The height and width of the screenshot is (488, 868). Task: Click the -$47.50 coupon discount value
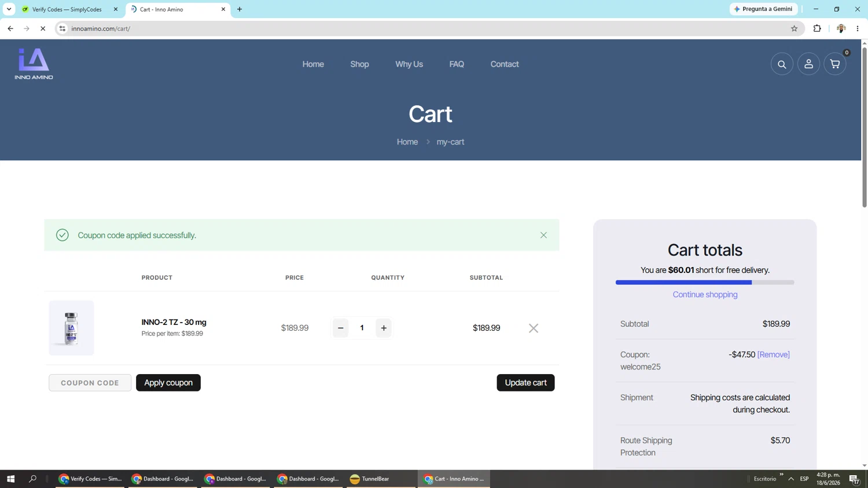(x=742, y=354)
